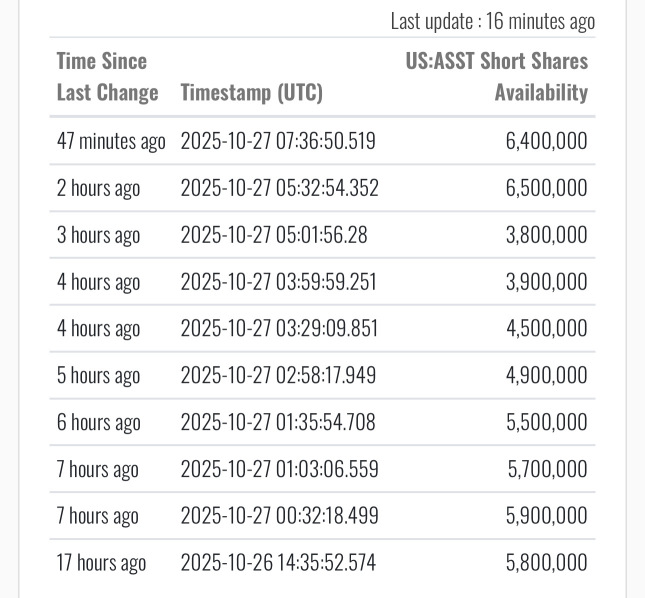Select the 5,800,000 availability value

click(x=546, y=563)
